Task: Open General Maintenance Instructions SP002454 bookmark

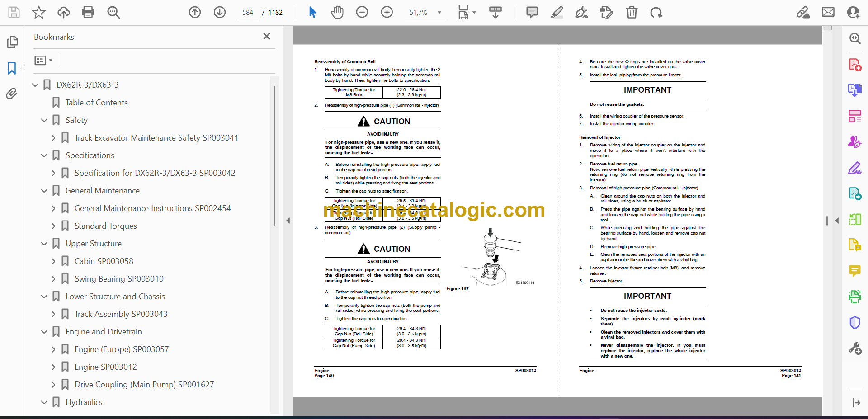Action: tap(152, 208)
